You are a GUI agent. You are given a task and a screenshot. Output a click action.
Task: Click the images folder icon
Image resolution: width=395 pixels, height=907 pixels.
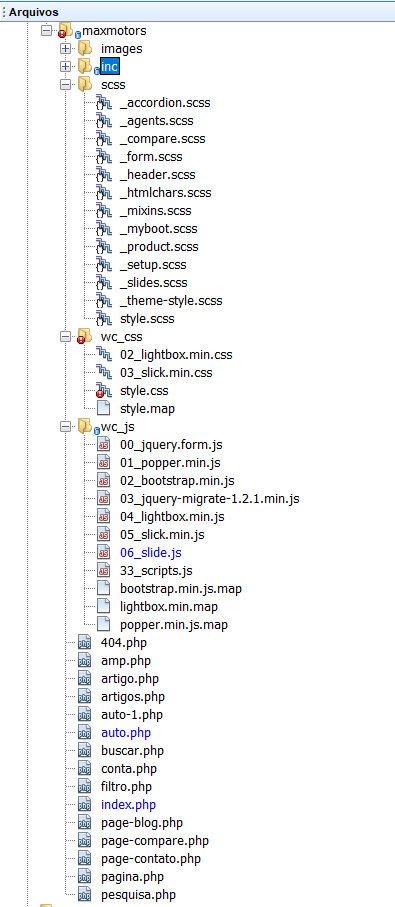pyautogui.click(x=85, y=48)
